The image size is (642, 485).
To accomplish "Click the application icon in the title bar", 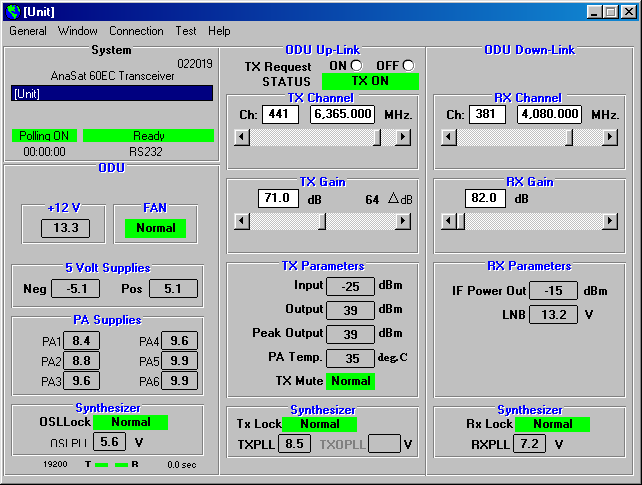I will (x=12, y=11).
